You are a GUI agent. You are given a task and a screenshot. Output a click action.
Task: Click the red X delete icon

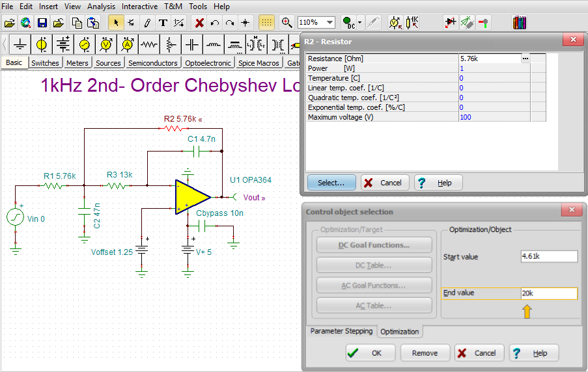pos(199,23)
